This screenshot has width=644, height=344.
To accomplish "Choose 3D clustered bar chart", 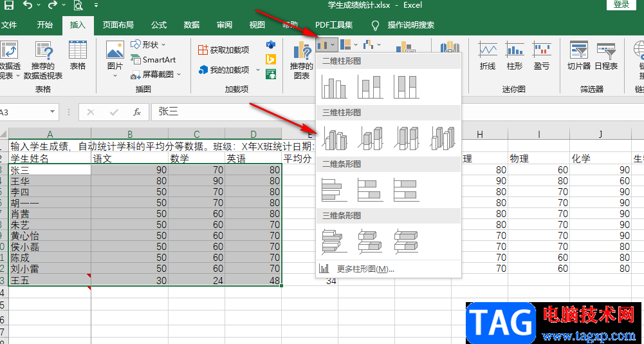I will pyautogui.click(x=335, y=241).
